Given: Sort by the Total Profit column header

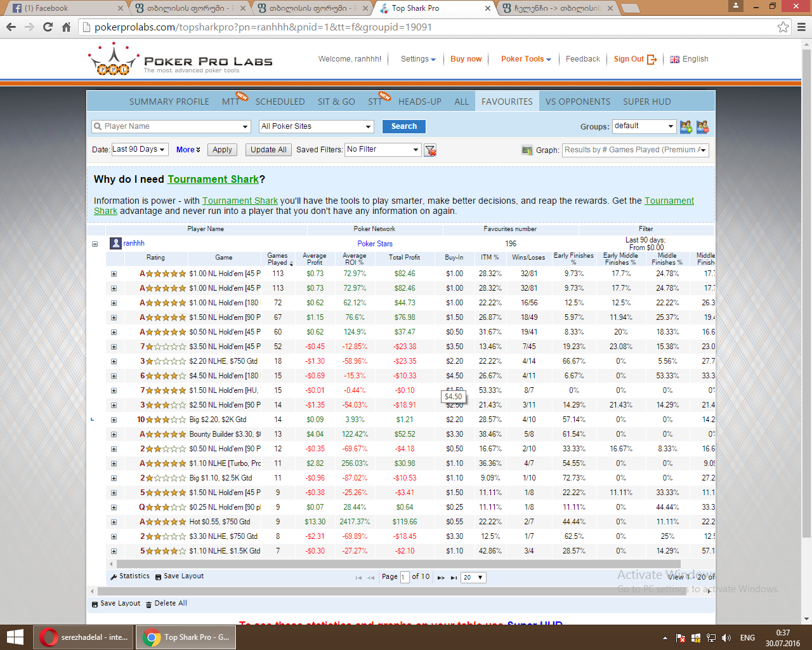Looking at the screenshot, I should tap(405, 258).
